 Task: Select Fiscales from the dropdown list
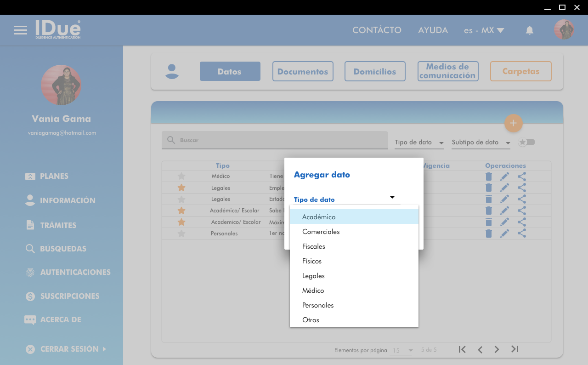[x=314, y=246]
